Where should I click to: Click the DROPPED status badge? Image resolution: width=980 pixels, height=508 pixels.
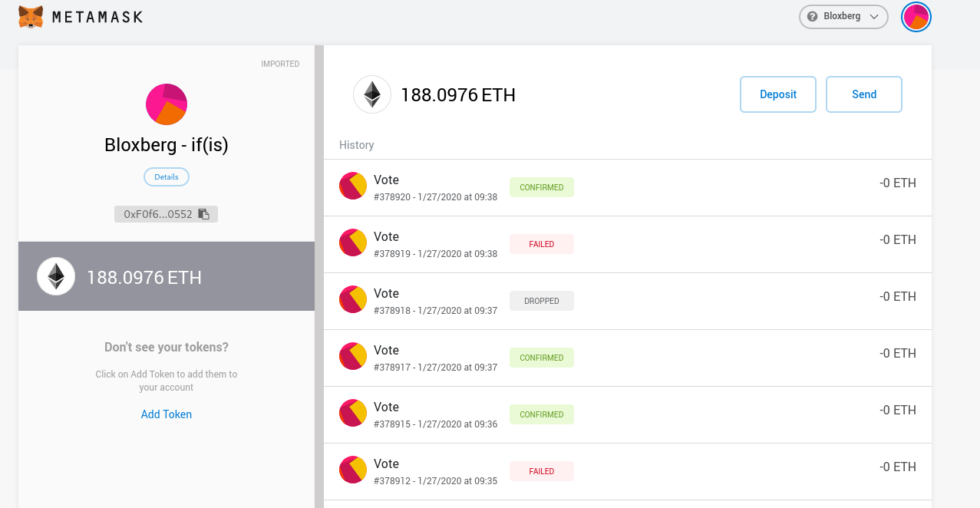click(542, 301)
